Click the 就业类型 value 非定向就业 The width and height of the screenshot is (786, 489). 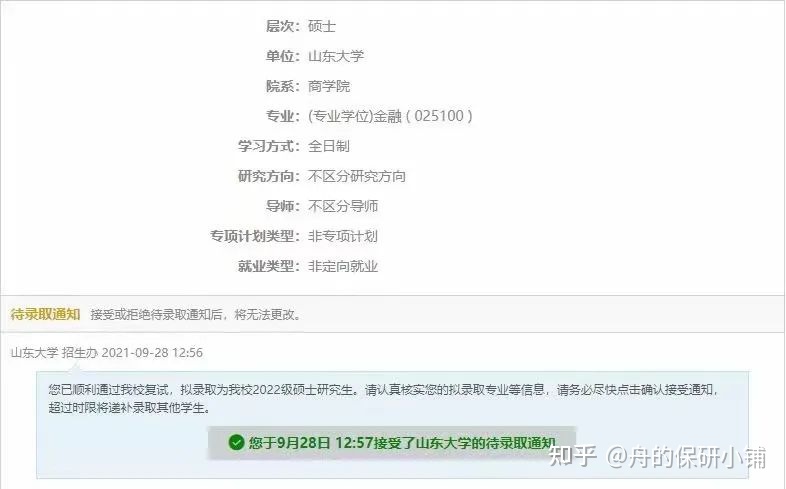pos(342,266)
